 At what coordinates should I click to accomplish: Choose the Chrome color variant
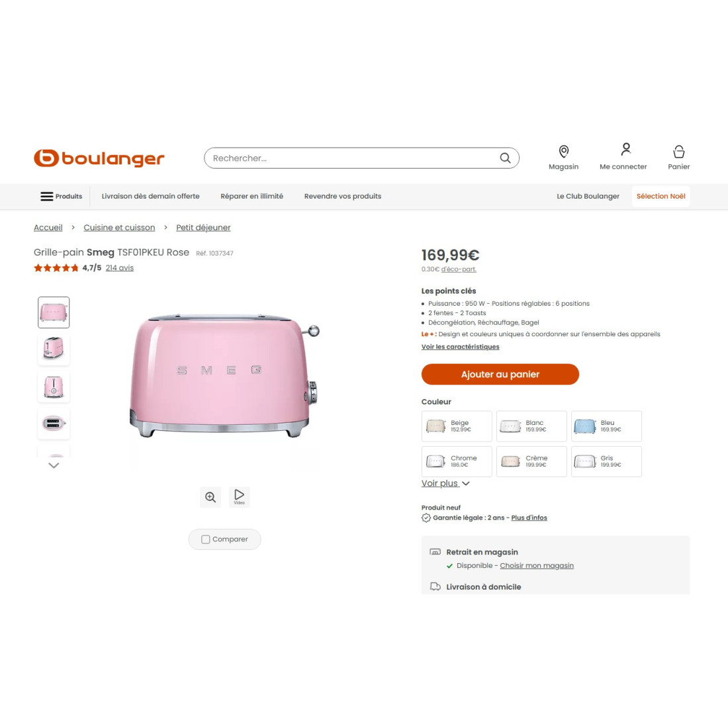(x=457, y=461)
